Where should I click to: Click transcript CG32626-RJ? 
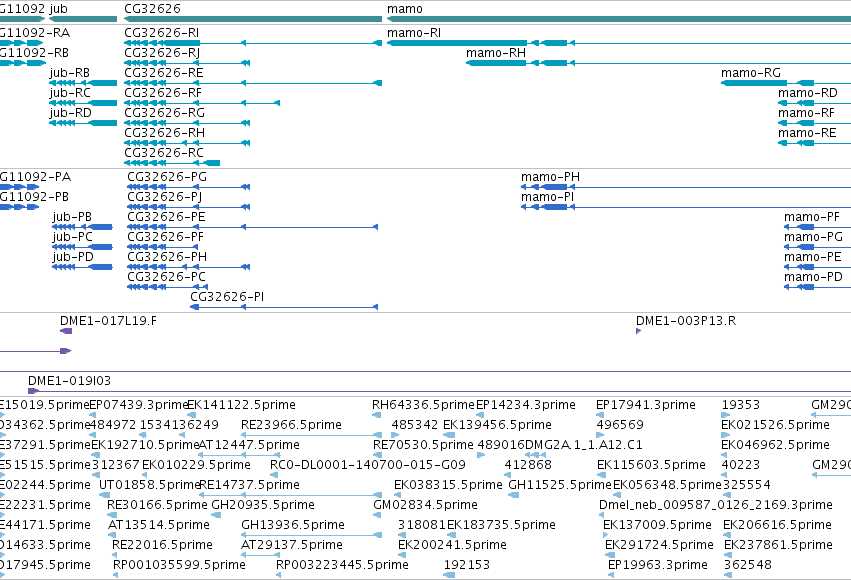pos(162,53)
